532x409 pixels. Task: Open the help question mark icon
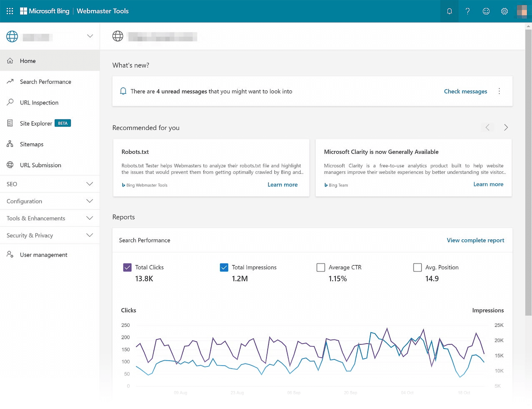tap(467, 11)
